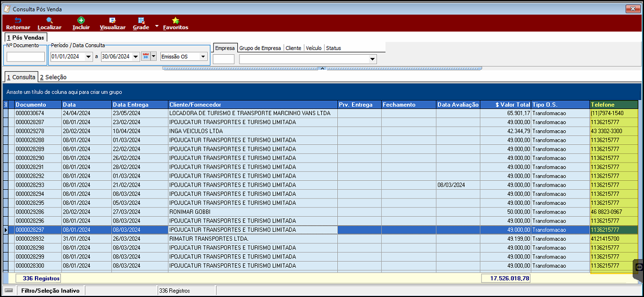
Task: Click the grid selector icon left of Documento header
Action: (6, 105)
